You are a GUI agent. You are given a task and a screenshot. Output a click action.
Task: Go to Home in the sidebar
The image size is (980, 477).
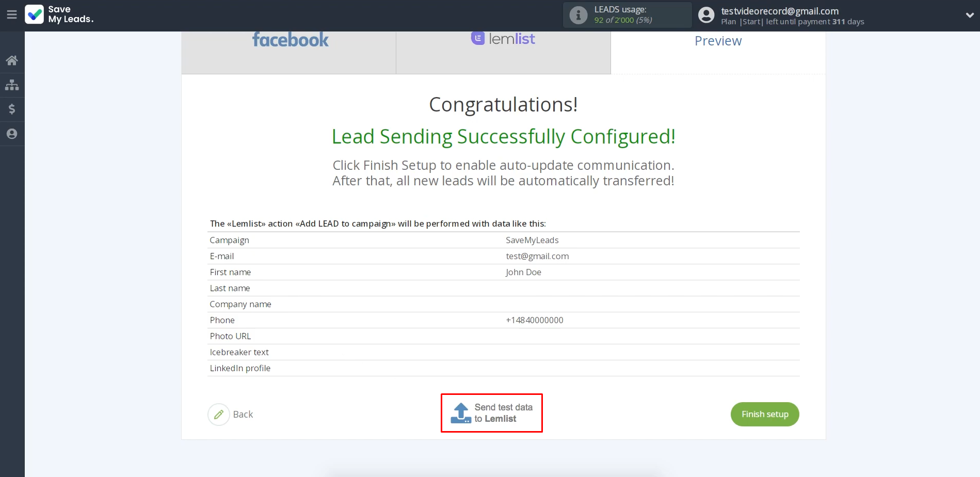[12, 60]
